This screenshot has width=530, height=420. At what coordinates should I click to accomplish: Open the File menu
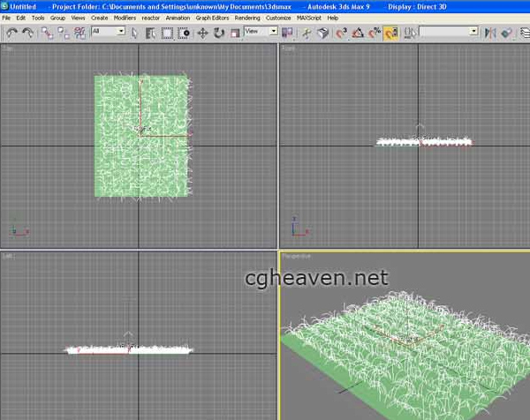click(6, 18)
